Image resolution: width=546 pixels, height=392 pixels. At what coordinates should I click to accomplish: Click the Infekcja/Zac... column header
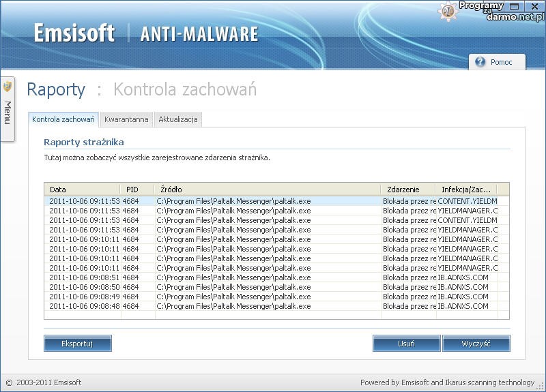click(466, 190)
